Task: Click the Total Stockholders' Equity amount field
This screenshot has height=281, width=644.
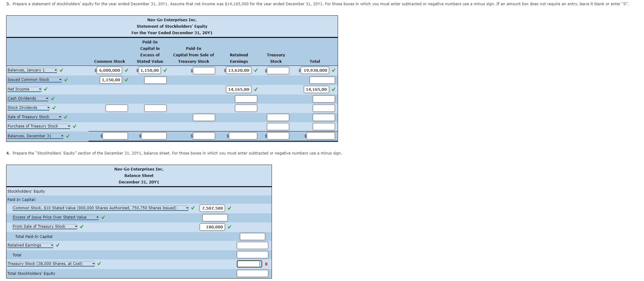Action: point(252,273)
